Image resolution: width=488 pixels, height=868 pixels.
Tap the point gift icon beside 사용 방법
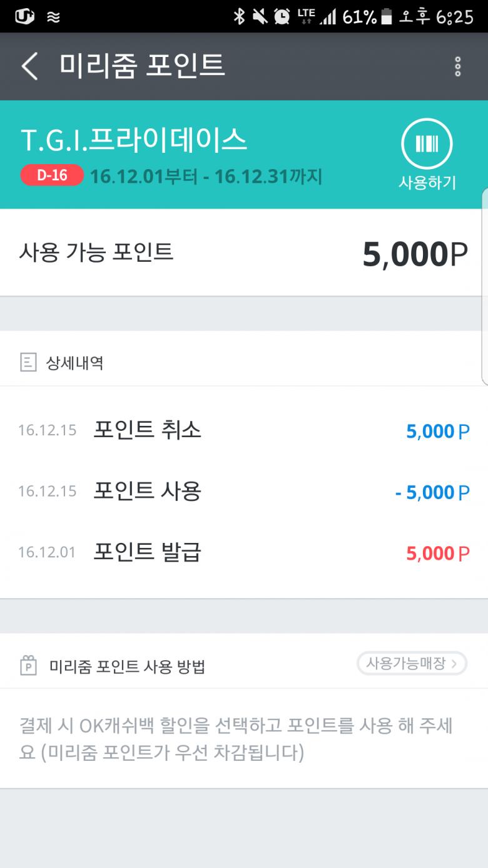(28, 665)
